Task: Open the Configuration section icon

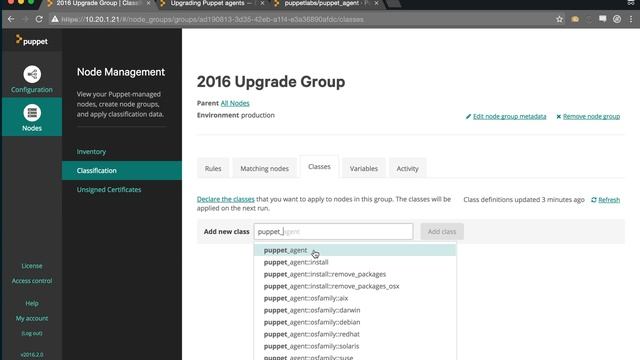Action: [x=32, y=74]
